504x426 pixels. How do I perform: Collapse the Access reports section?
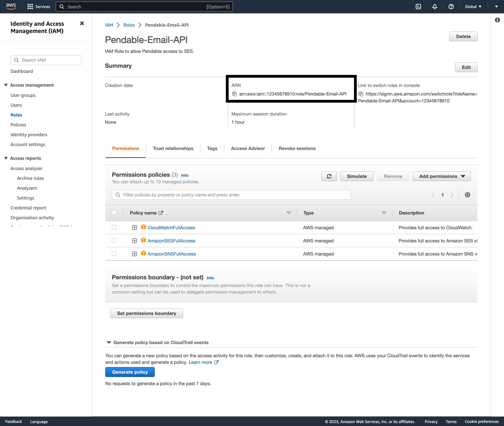pyautogui.click(x=6, y=158)
